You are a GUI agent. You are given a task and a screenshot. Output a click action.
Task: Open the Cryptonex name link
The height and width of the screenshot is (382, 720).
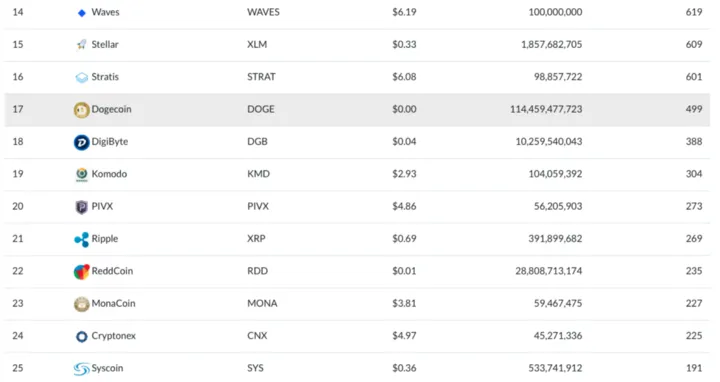point(114,336)
